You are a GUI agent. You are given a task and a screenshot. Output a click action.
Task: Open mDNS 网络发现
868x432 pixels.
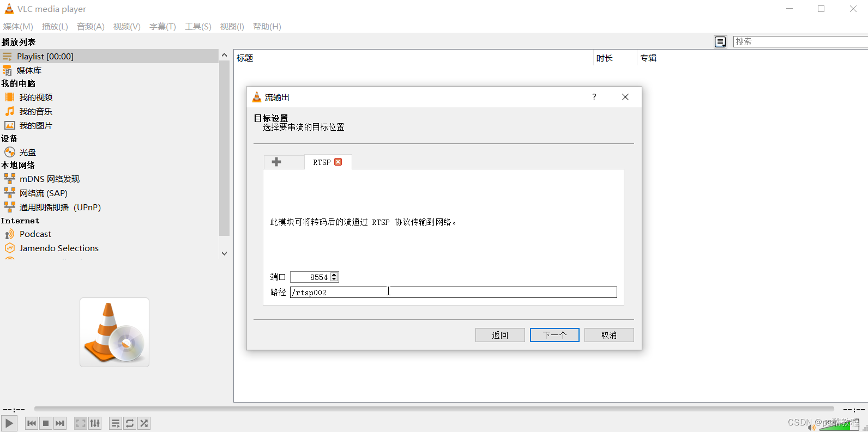(50, 179)
